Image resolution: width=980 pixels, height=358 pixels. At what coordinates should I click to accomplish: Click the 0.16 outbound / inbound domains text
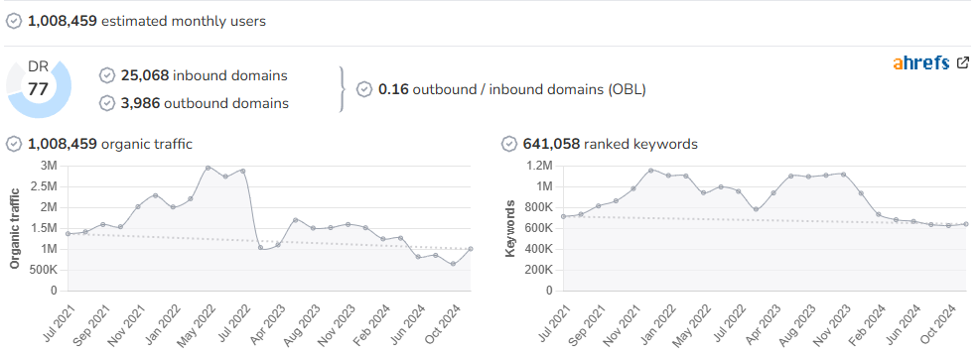pyautogui.click(x=512, y=89)
